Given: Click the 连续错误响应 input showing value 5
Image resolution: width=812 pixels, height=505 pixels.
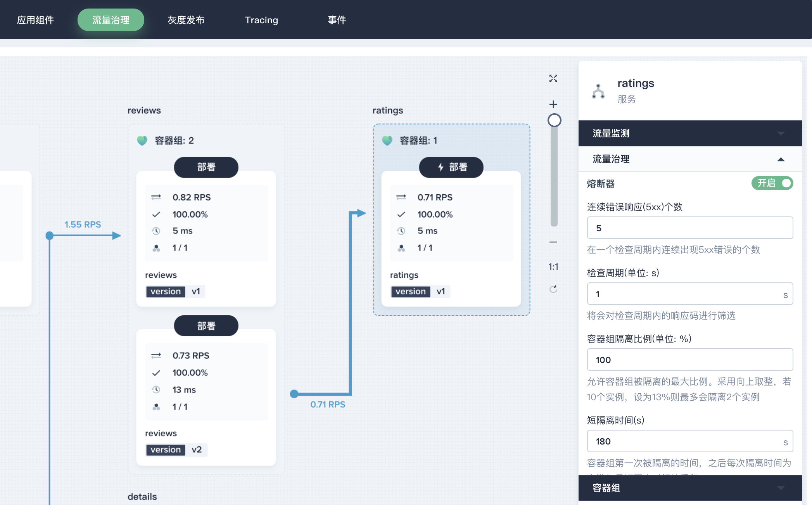Looking at the screenshot, I should [x=689, y=228].
